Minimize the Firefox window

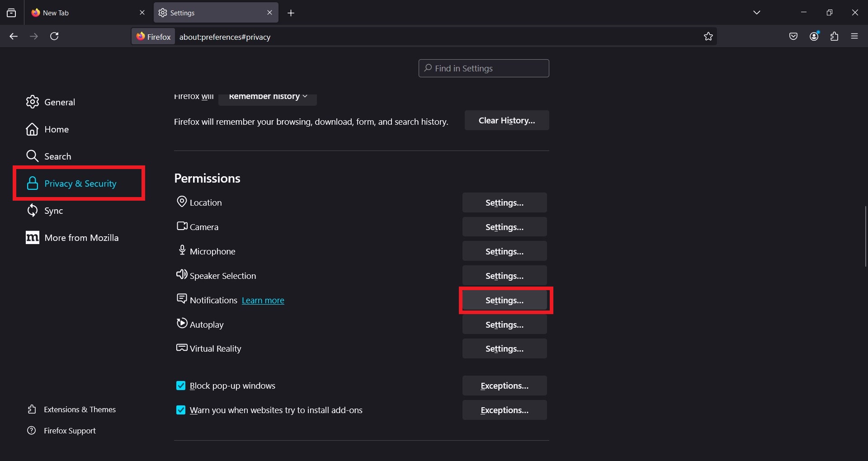click(804, 13)
